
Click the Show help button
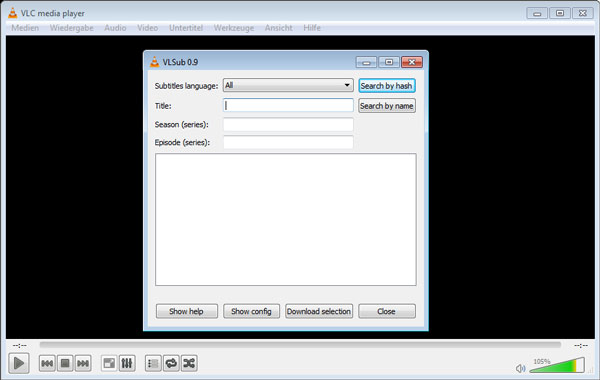click(187, 311)
